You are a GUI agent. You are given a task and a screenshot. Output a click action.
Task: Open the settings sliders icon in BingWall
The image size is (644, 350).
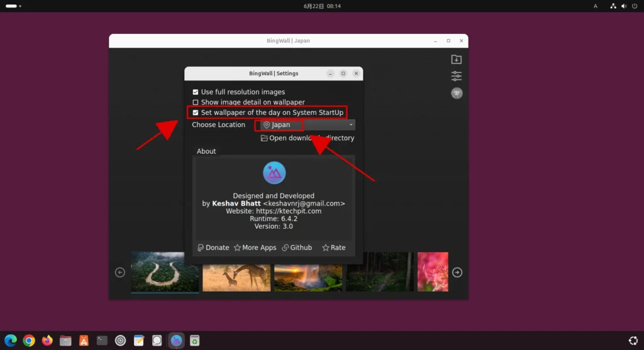(x=457, y=76)
